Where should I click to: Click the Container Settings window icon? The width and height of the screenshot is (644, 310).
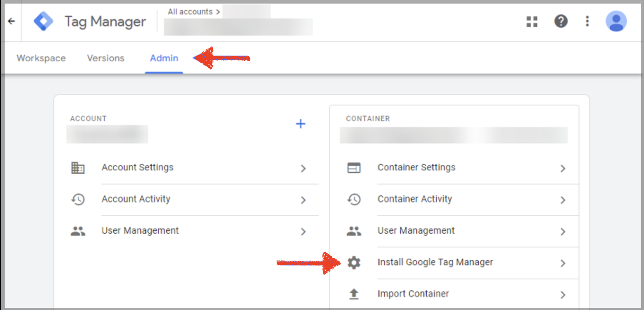click(x=354, y=167)
